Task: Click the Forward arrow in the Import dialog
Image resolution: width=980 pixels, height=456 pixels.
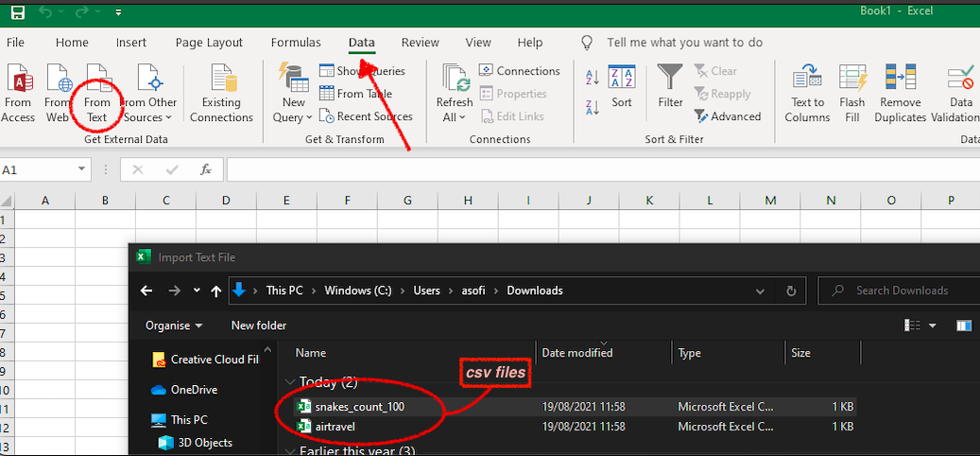Action: [175, 290]
